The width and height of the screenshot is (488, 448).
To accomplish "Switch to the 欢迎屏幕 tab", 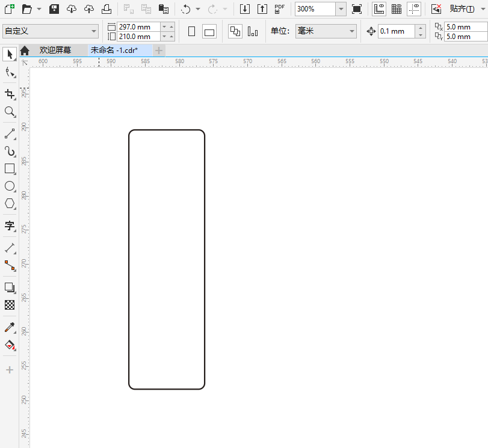I will pos(55,50).
